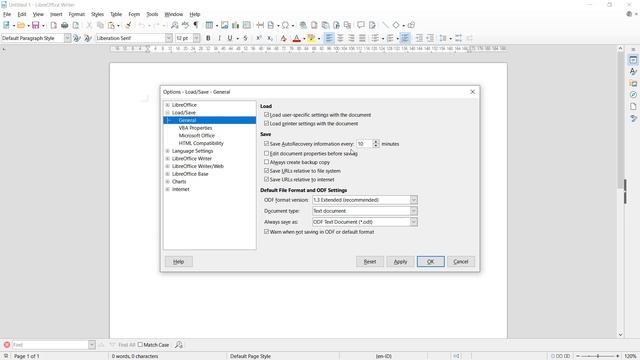Image resolution: width=640 pixels, height=360 pixels.
Task: Open the Default Paragraph Style dropdown arrow
Action: click(67, 38)
